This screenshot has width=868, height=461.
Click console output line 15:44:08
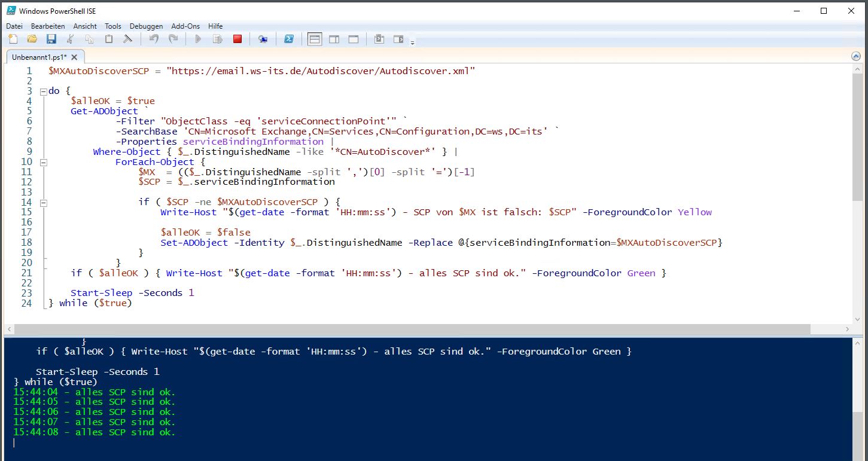click(x=94, y=432)
